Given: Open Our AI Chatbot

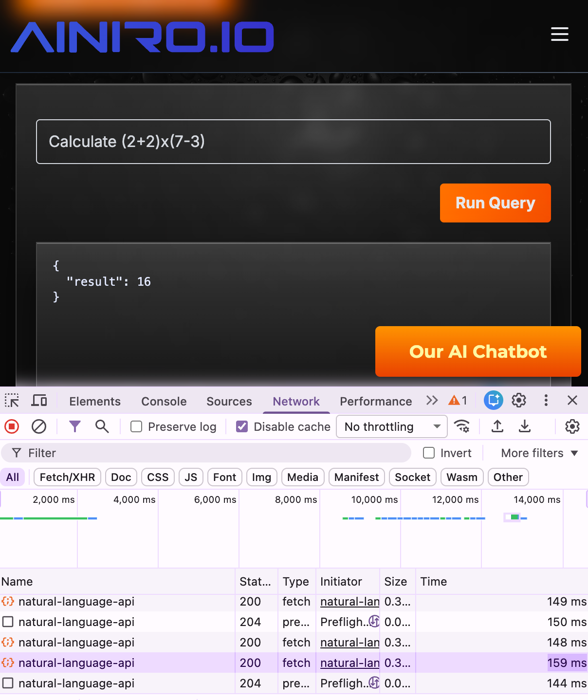Looking at the screenshot, I should 478,351.
